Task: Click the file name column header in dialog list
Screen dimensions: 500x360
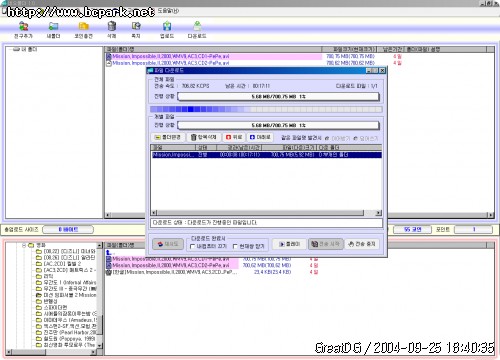Action: click(173, 147)
